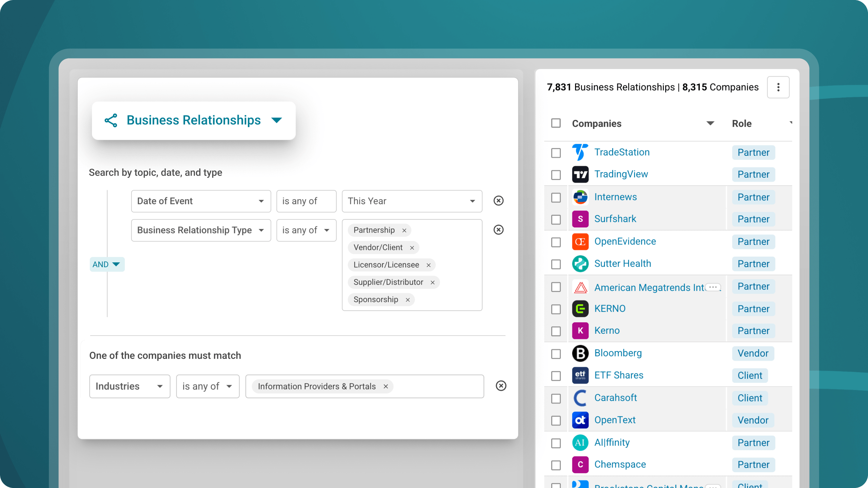
Task: Remove the Industries filter row
Action: [x=501, y=386]
